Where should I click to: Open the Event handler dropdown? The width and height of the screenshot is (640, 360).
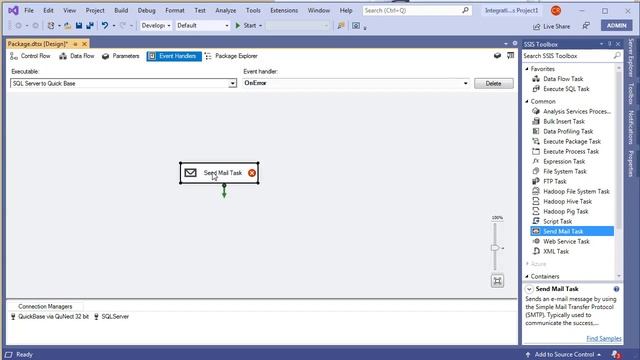[465, 83]
